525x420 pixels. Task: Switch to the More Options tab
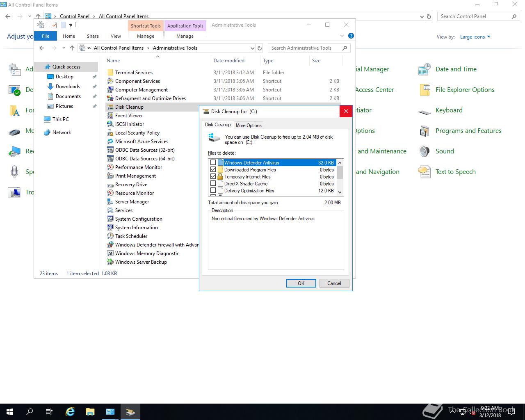tap(249, 126)
